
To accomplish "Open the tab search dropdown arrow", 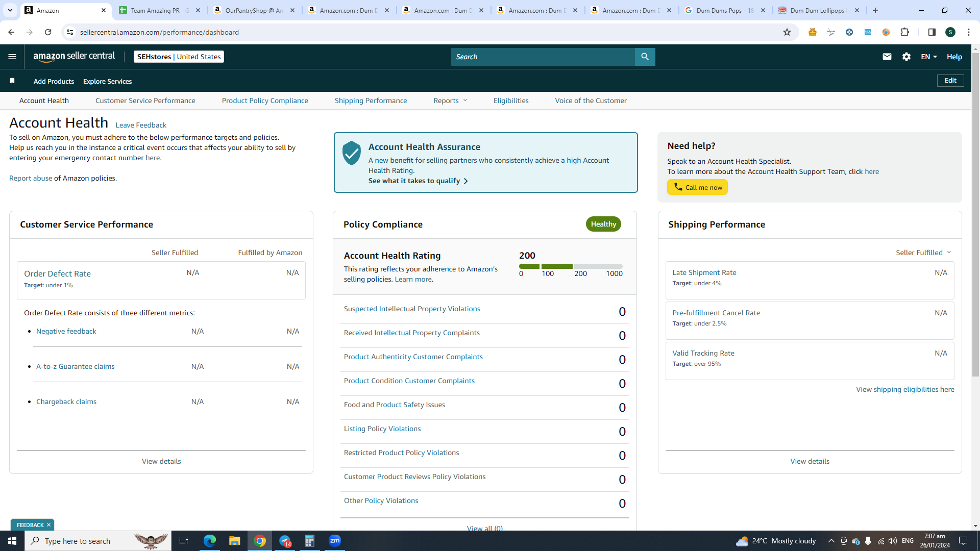I will (x=10, y=10).
